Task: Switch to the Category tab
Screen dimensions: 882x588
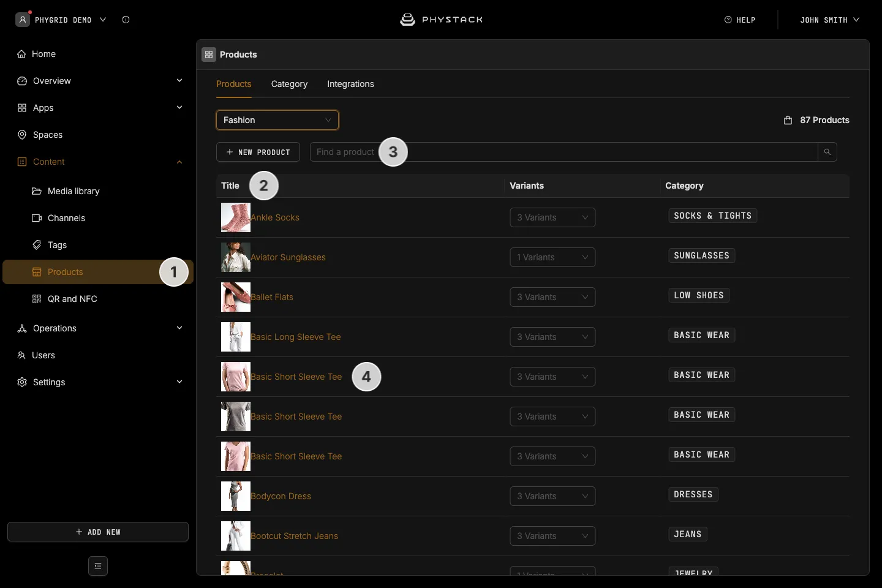Action: coord(289,84)
